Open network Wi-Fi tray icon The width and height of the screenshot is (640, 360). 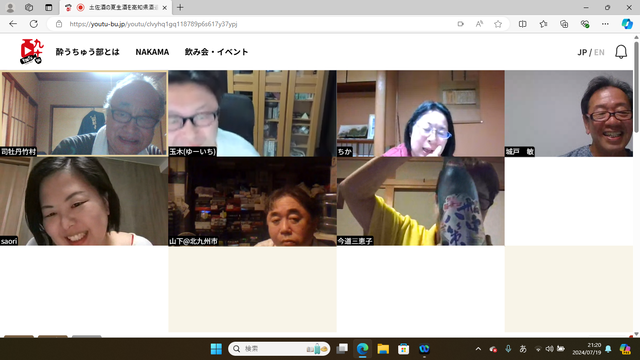pyautogui.click(x=538, y=349)
